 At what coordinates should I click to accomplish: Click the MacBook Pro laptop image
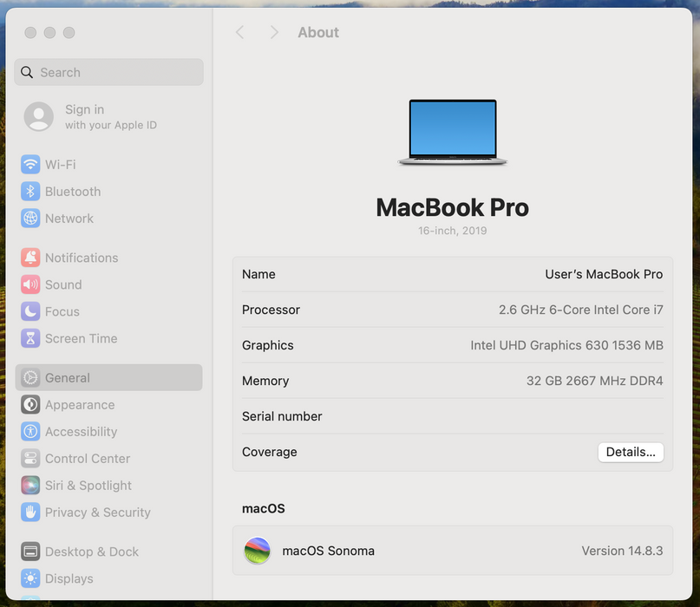452,132
